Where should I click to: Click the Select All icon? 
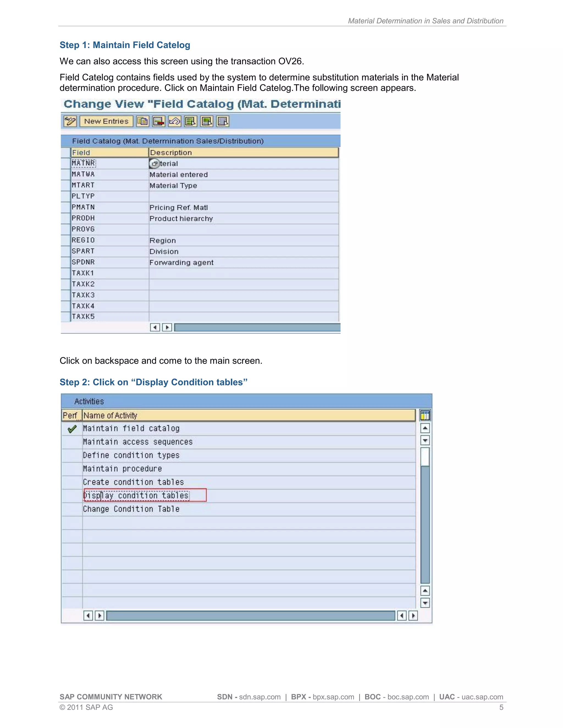[x=191, y=121]
